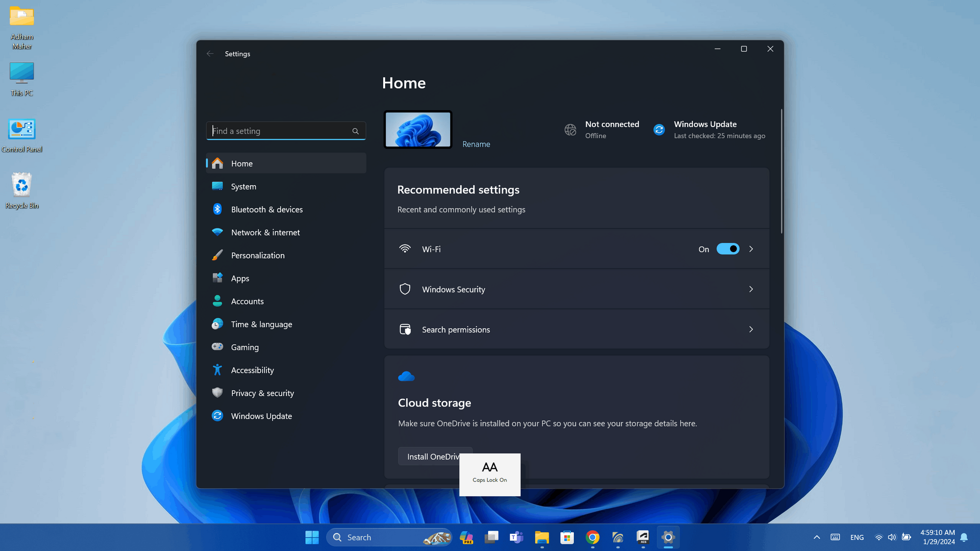Image resolution: width=980 pixels, height=551 pixels.
Task: Expand the Windows Security row chevron
Action: point(751,289)
